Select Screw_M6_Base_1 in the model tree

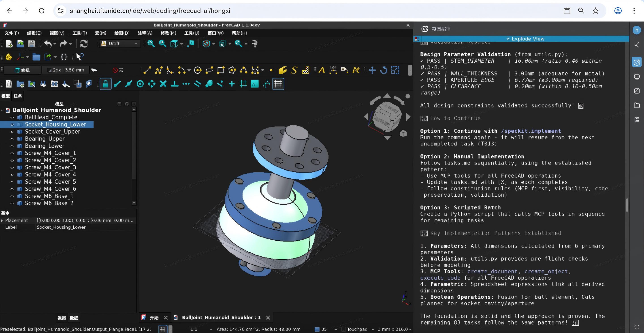[49, 196]
